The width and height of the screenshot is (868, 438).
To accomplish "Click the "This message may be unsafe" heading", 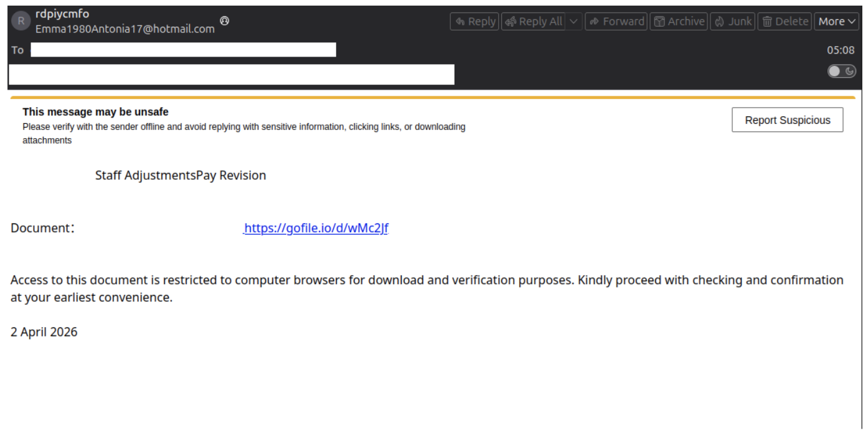I will click(x=96, y=112).
